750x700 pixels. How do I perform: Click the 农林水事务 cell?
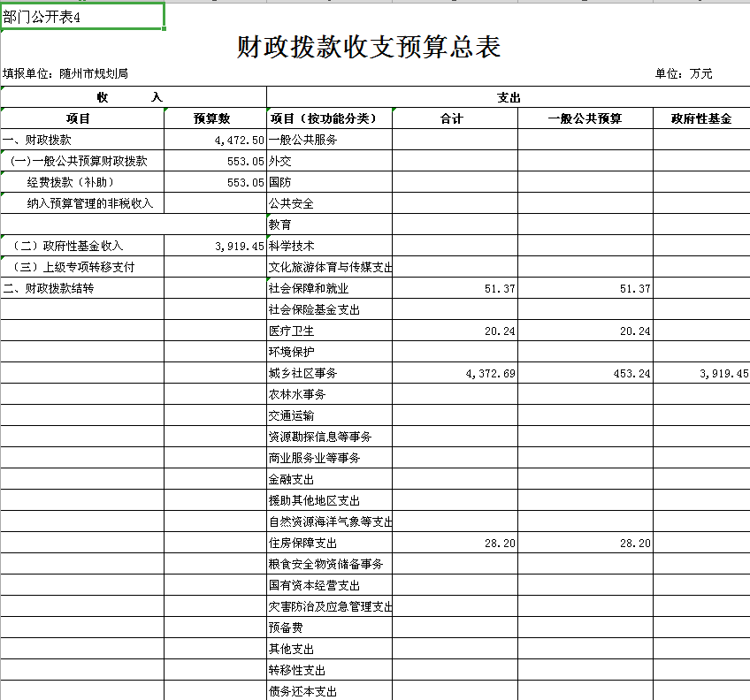coord(330,394)
